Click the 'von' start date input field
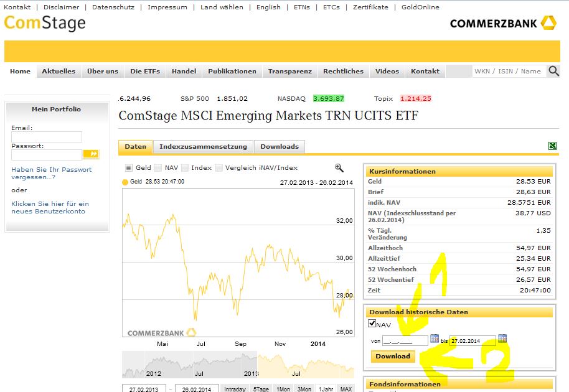This screenshot has height=392, width=569. click(405, 340)
